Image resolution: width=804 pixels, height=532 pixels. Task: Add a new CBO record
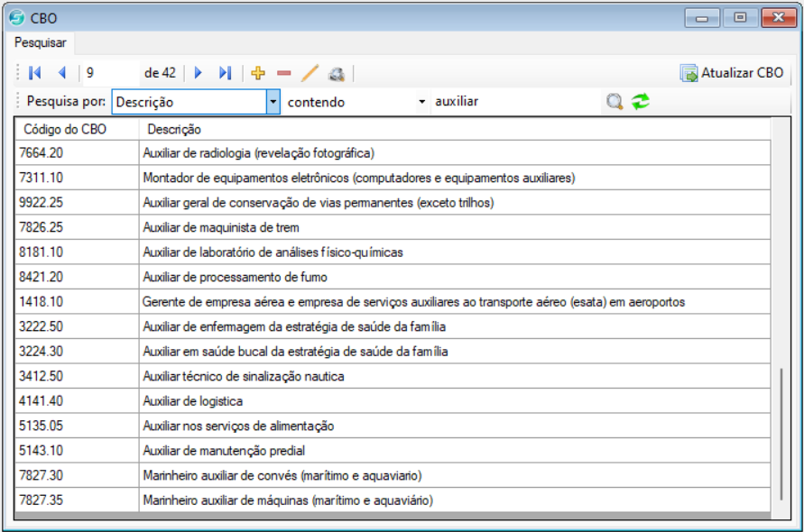(x=258, y=73)
